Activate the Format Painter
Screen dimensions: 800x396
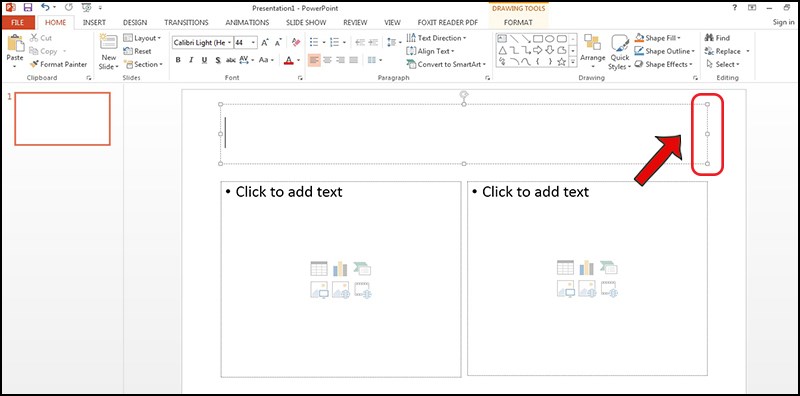[58, 64]
